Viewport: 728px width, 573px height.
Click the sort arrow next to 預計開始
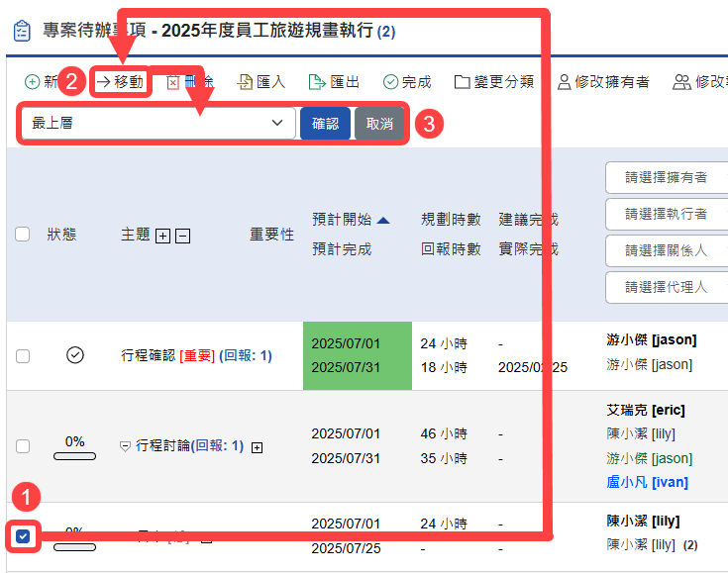coord(383,221)
